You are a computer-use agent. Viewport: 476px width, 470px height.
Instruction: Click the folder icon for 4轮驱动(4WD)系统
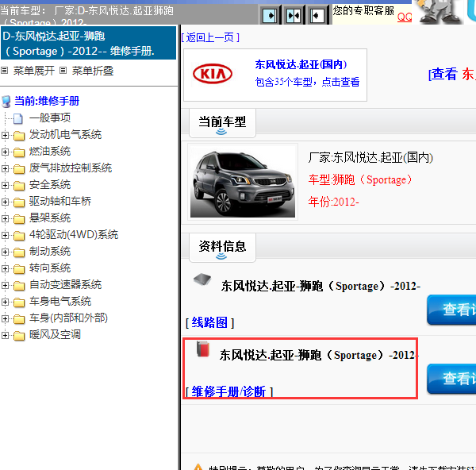(19, 236)
